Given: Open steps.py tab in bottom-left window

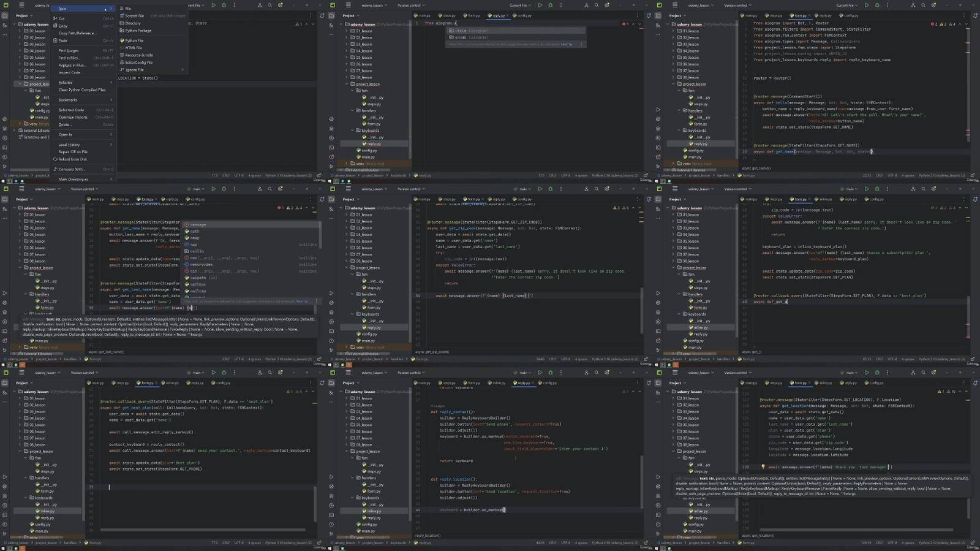Looking at the screenshot, I should 123,383.
